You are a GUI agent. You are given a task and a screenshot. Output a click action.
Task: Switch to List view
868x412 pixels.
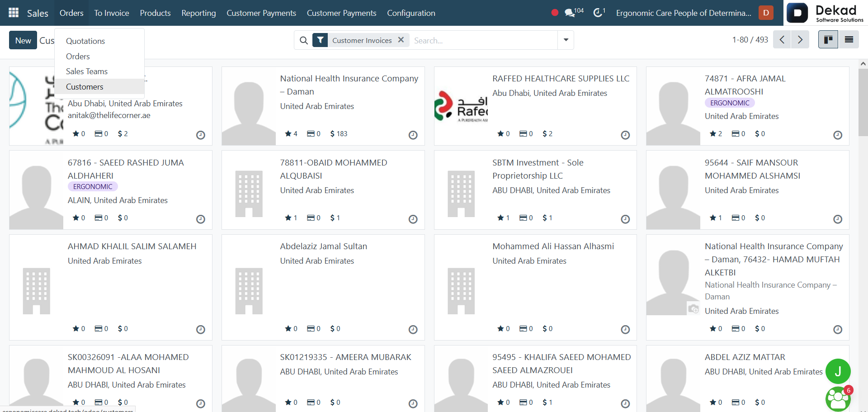(x=849, y=40)
